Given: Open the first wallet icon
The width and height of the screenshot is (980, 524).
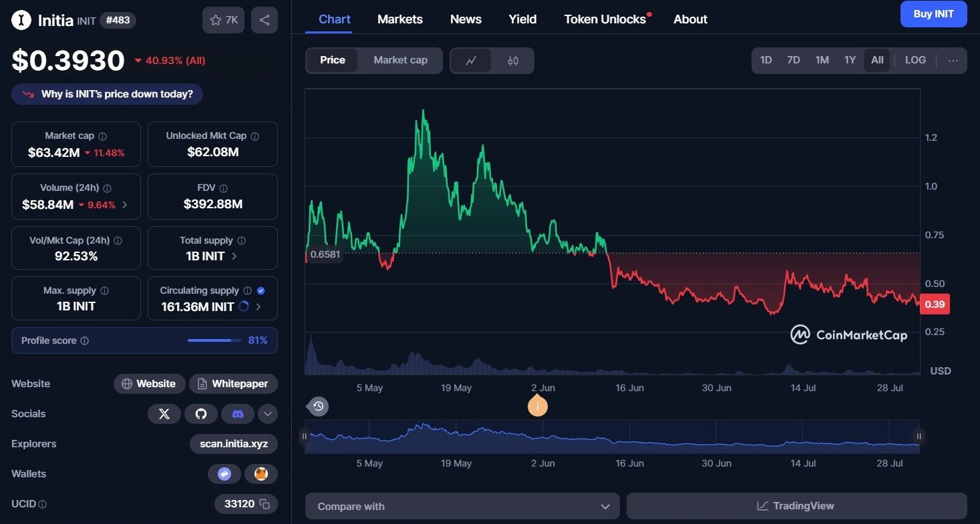Looking at the screenshot, I should 224,474.
